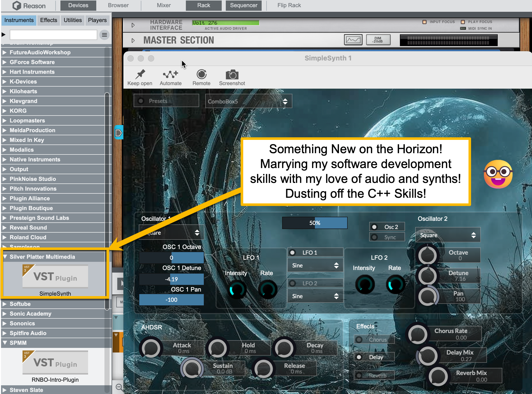This screenshot has width=532, height=394.
Task: Click the Reverb Mix knob
Action: click(438, 376)
